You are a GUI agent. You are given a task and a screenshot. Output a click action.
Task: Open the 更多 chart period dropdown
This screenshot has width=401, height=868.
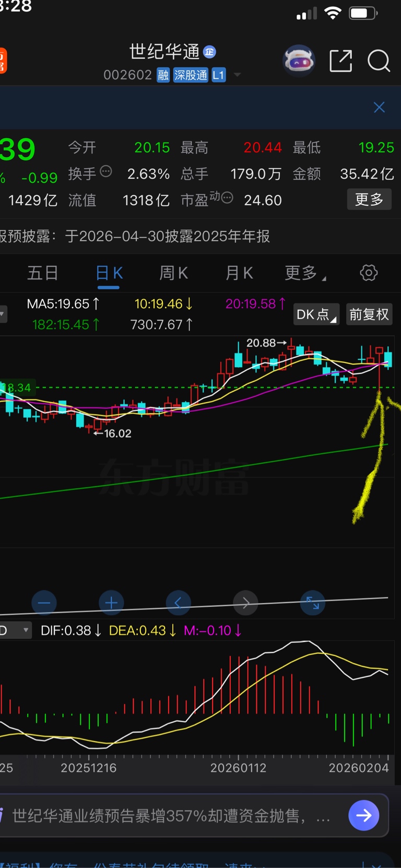coord(305,273)
